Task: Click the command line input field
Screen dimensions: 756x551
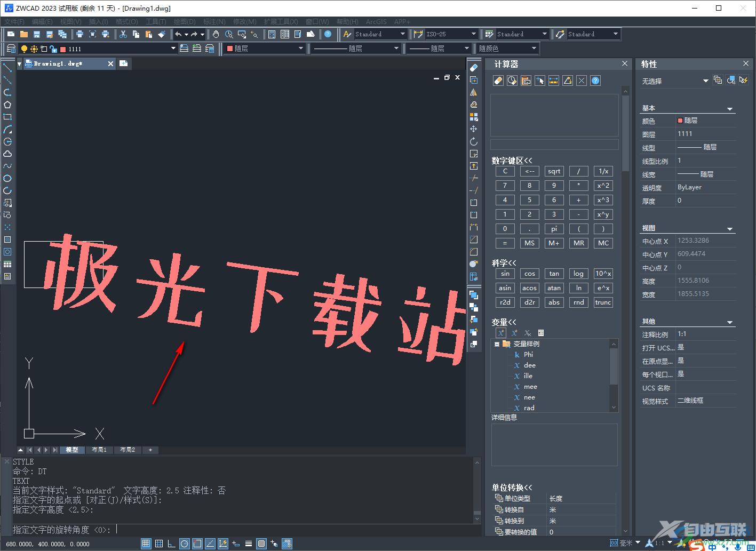Action: point(243,530)
